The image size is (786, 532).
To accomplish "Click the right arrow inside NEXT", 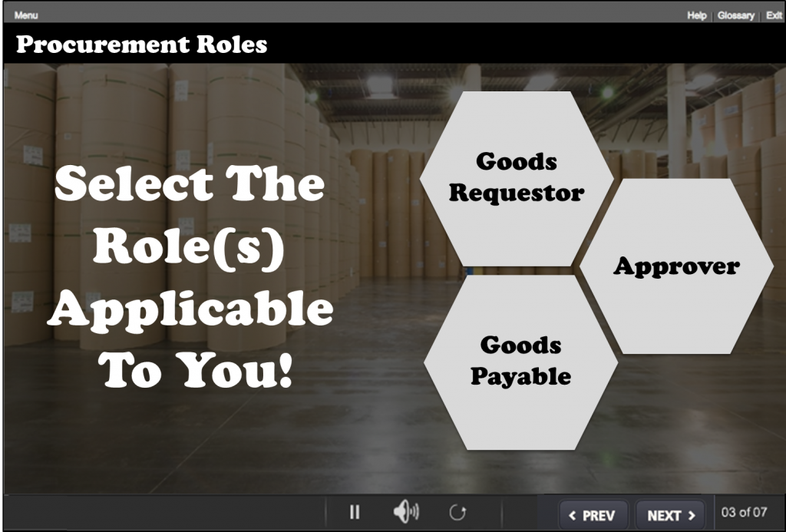I will pos(692,514).
